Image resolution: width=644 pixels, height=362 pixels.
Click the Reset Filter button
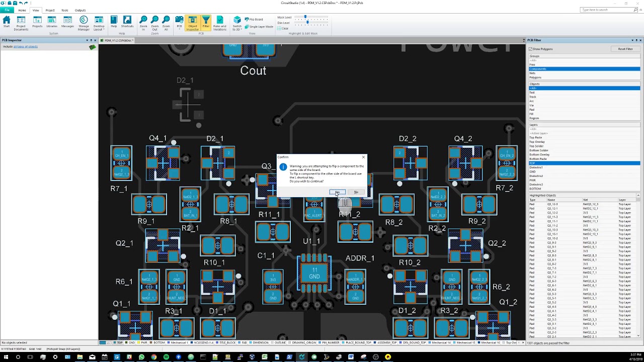pyautogui.click(x=625, y=49)
